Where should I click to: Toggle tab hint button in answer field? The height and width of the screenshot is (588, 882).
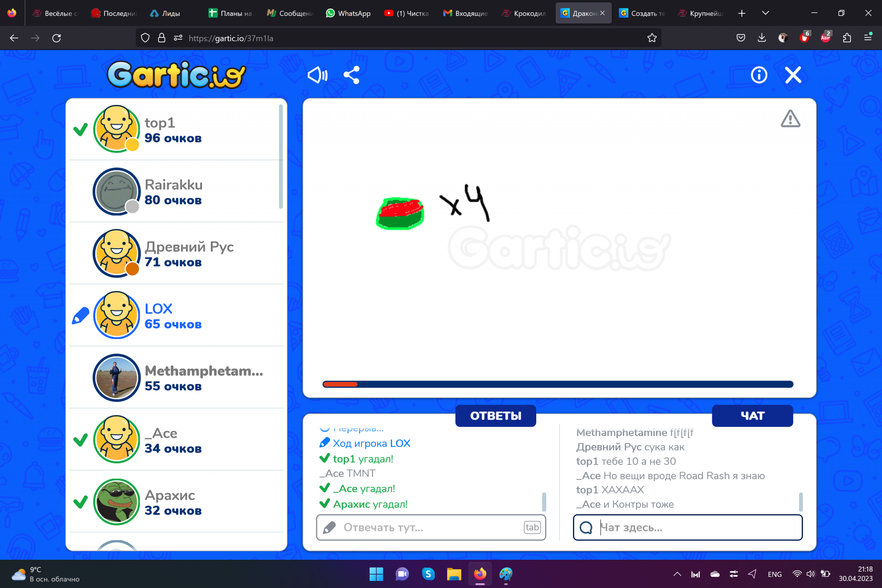[532, 527]
